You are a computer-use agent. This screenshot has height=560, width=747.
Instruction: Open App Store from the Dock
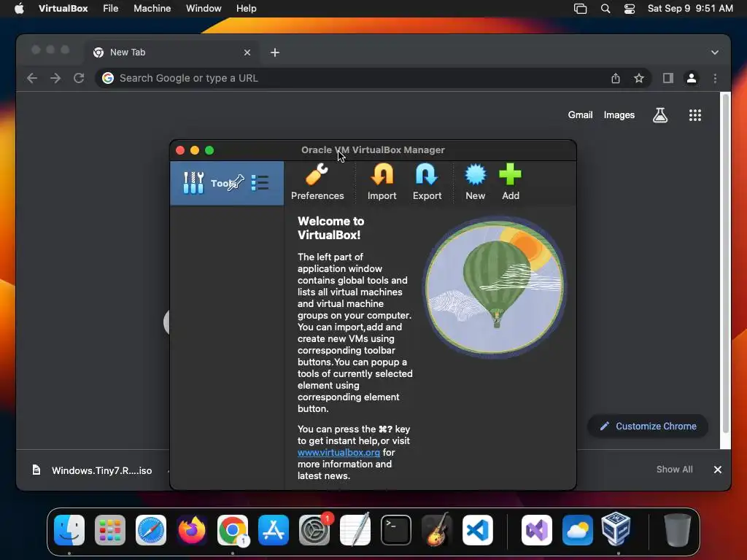coord(274,529)
